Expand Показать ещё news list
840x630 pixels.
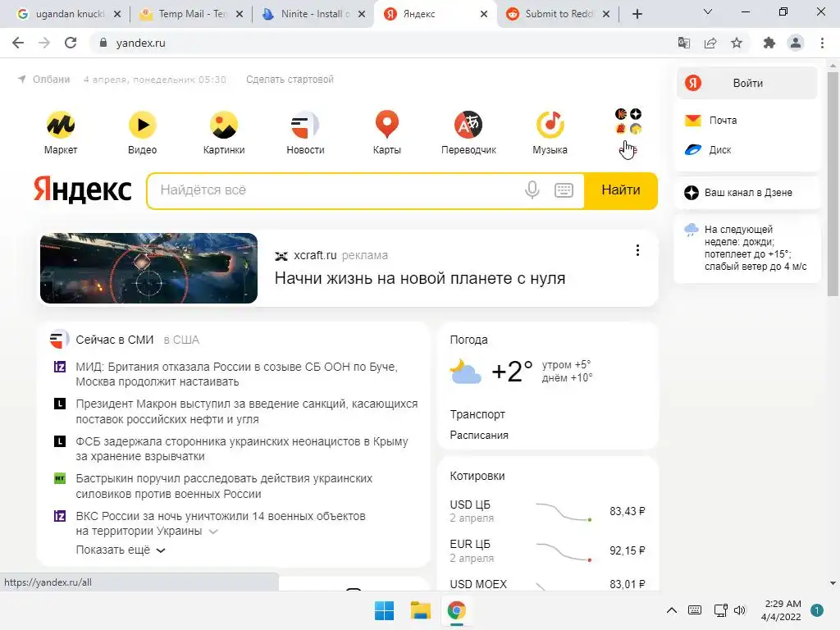click(121, 550)
